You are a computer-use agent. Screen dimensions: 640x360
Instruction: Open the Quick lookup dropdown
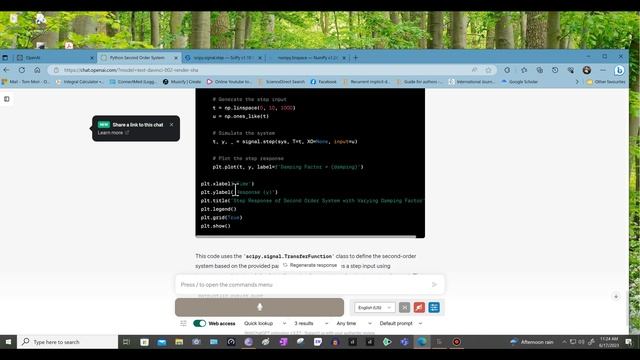(265, 323)
